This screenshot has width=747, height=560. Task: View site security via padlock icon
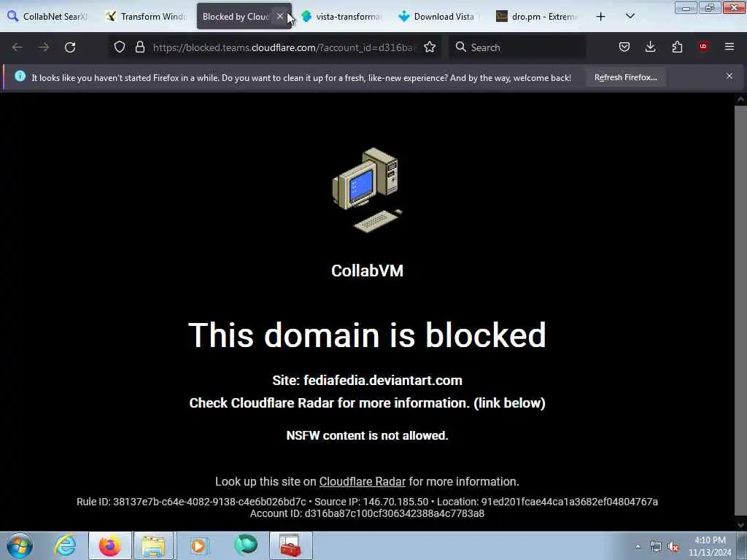pos(140,47)
